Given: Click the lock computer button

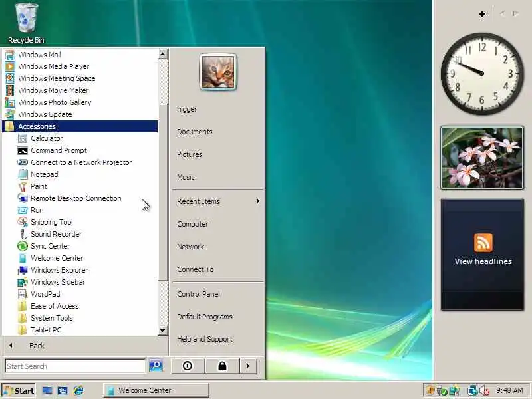Looking at the screenshot, I should point(222,366).
